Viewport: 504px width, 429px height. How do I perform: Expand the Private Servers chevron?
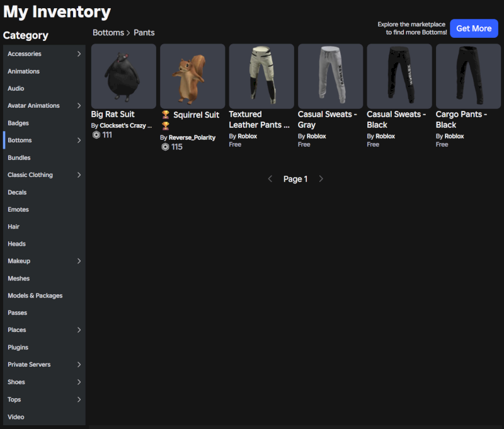[79, 364]
